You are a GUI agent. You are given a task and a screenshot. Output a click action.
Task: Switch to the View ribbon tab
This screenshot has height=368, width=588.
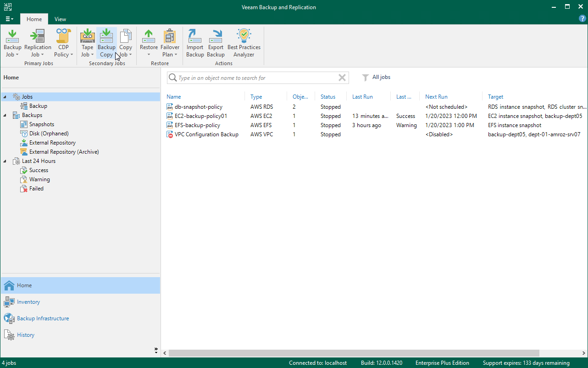(60, 19)
